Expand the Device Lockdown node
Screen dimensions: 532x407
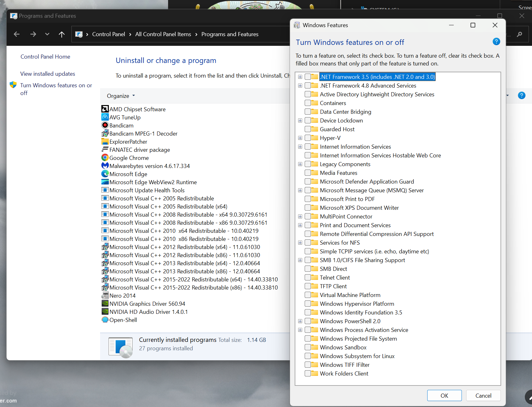(x=300, y=120)
